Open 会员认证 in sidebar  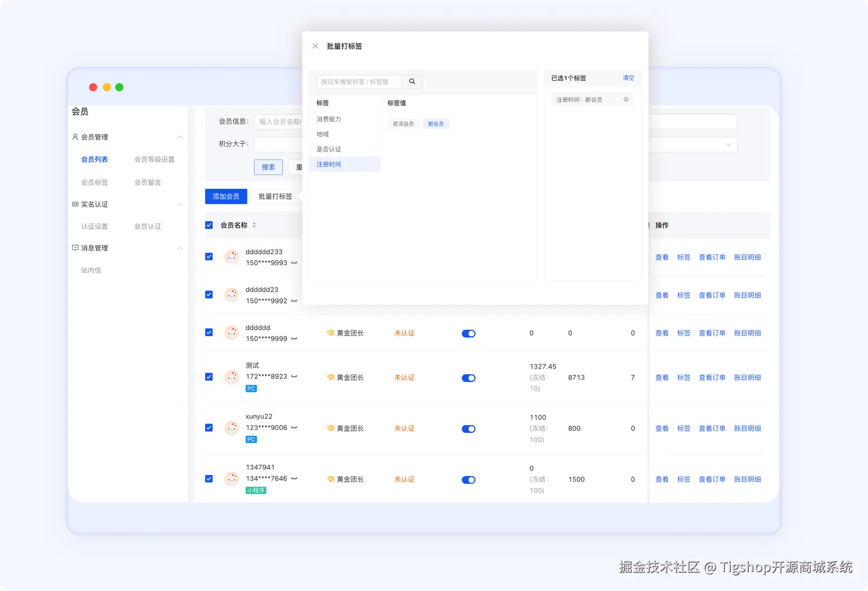click(148, 226)
